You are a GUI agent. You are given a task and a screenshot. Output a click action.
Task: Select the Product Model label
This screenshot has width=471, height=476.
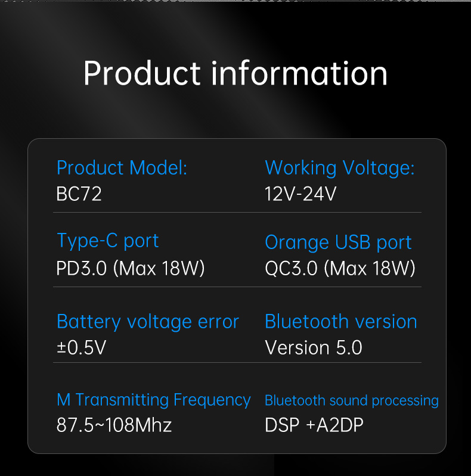[122, 167]
